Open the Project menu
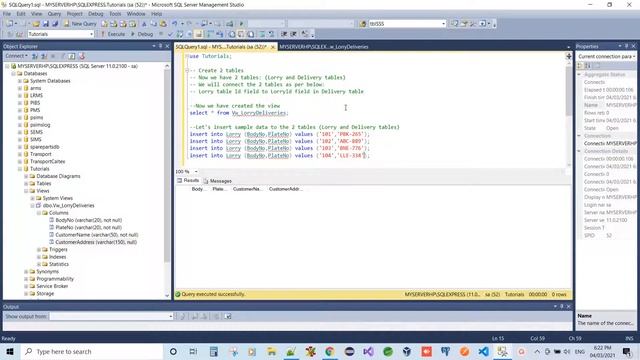The image size is (640, 360). 75,13
